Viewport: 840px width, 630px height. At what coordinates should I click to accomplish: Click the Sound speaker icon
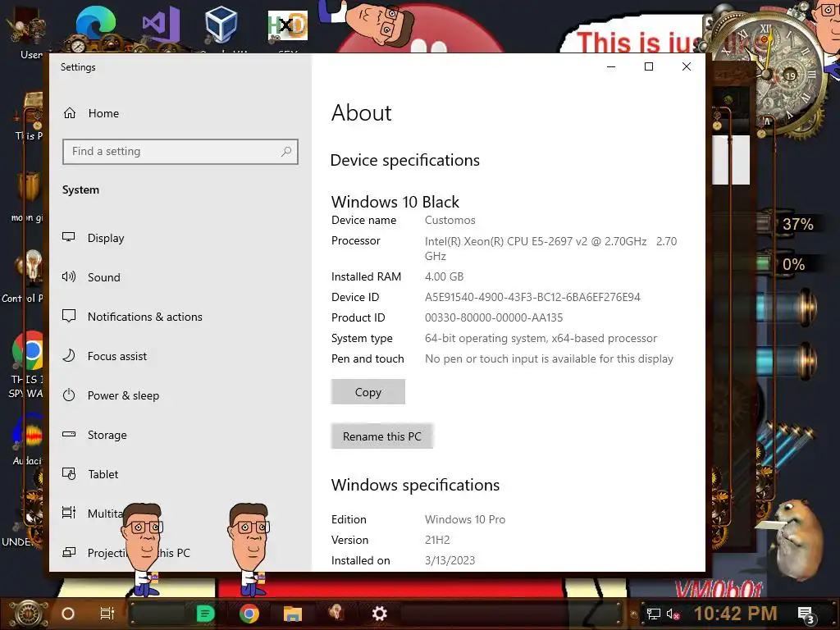[x=69, y=276]
